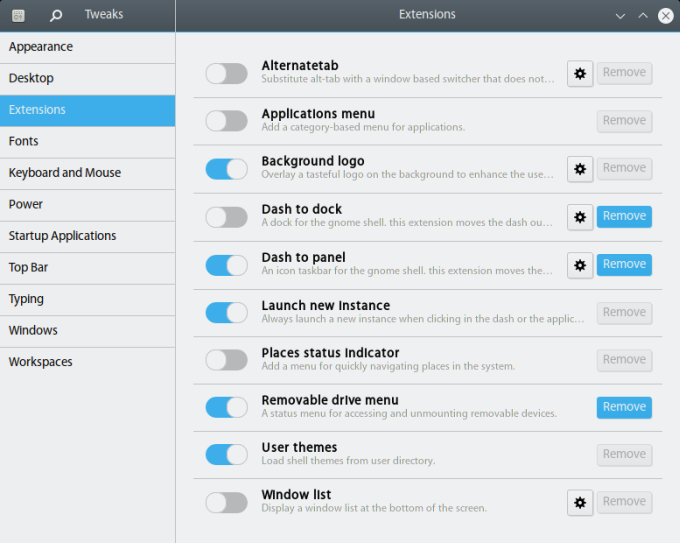Viewport: 680px width, 543px height.
Task: Enable the Alternatetab extension switch
Action: [226, 73]
